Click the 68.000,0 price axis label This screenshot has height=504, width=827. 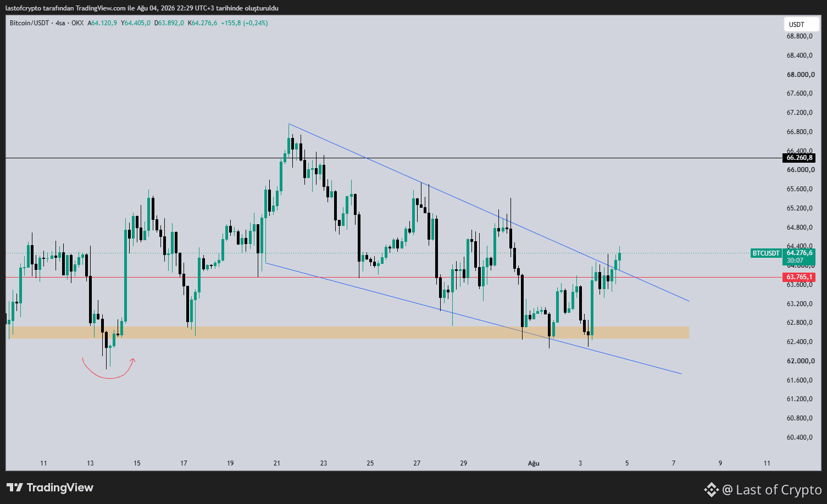pos(801,75)
